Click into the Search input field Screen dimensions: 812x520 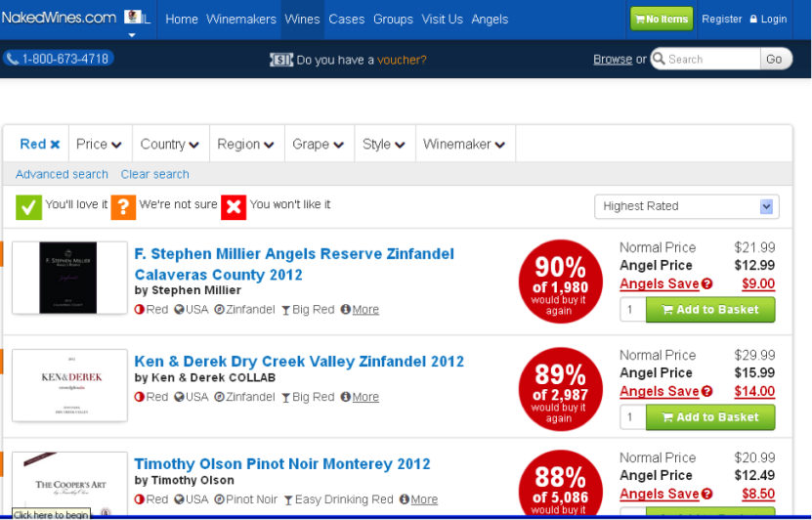coord(713,59)
